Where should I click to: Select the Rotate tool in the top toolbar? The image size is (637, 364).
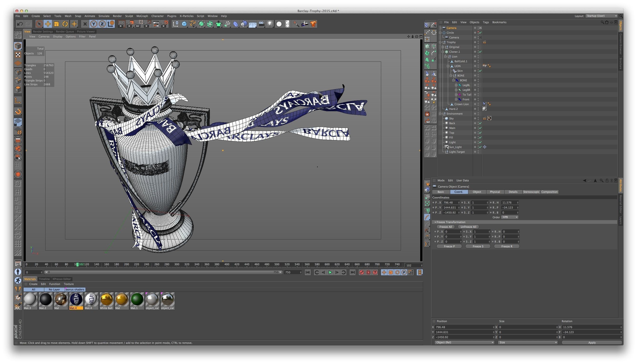(65, 24)
